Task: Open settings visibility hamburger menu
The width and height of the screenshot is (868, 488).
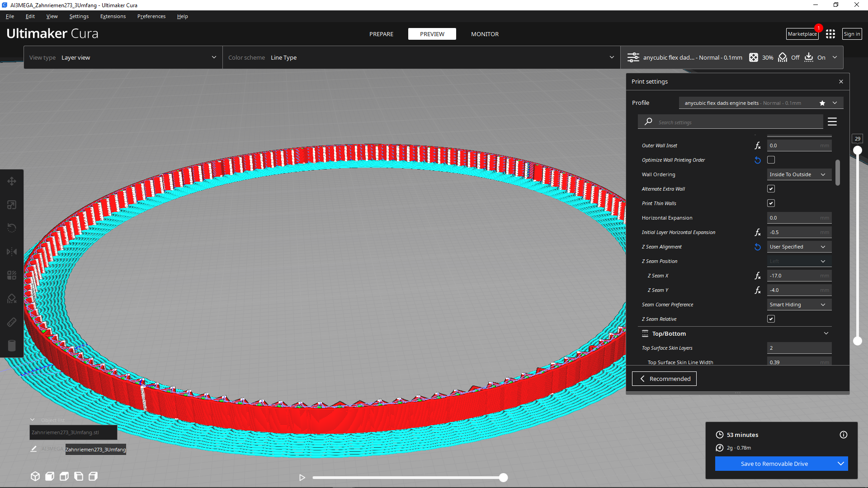Action: click(832, 122)
